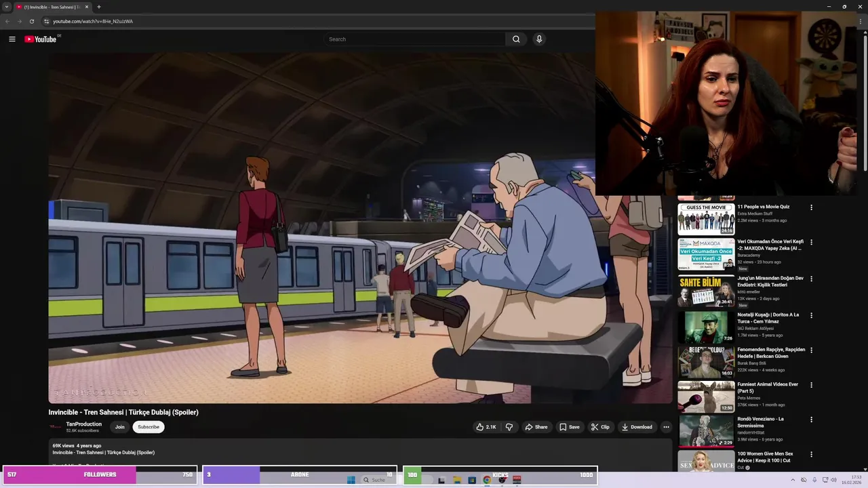Click the KICKS progress bar overlay
Viewport: 868px width, 488px height.
500,474
